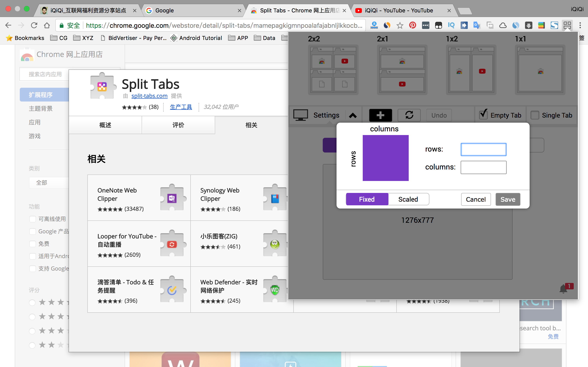Screen dimensions: 588x367
Task: Go to the browser home page
Action: coord(47,25)
